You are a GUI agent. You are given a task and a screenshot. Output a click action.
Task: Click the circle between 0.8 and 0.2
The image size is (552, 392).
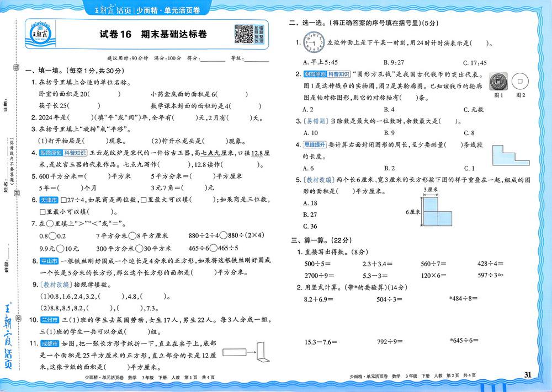point(52,236)
